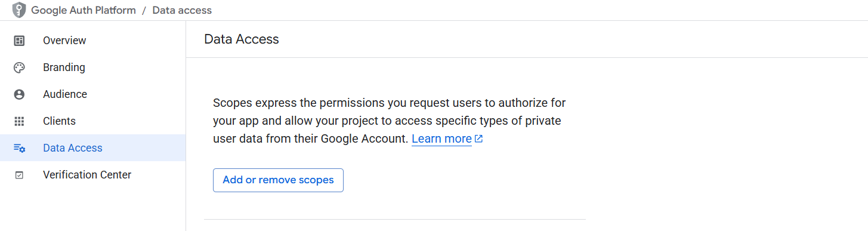Viewport: 868px width, 231px height.
Task: Click the Verification Center checkmark icon
Action: [19, 175]
